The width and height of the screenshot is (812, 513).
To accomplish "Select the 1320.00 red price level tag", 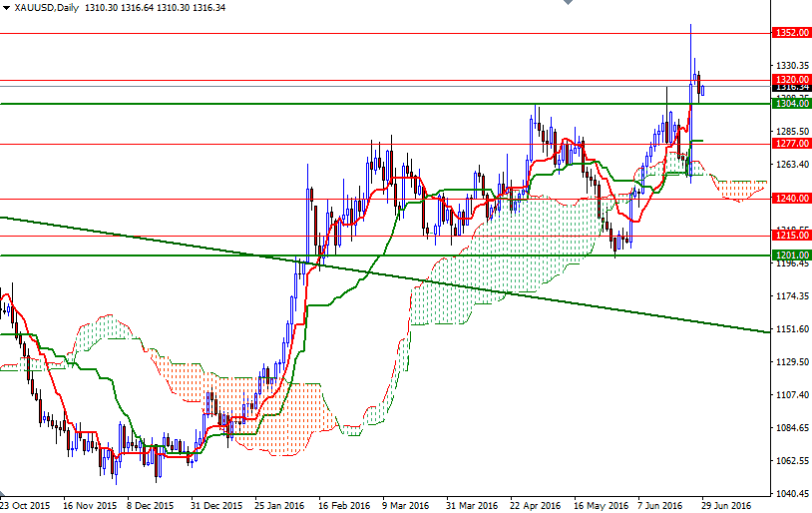I will (790, 79).
